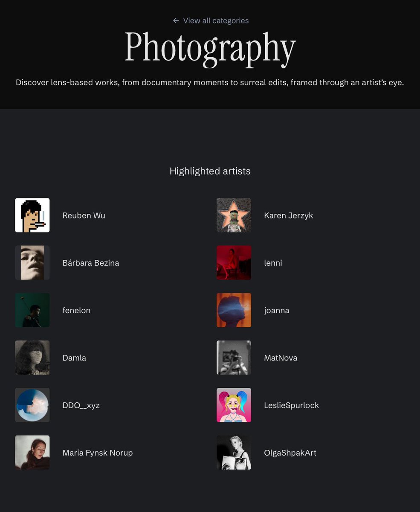Click DDO__xyz's blue circular avatar
The width and height of the screenshot is (420, 512).
[32, 405]
